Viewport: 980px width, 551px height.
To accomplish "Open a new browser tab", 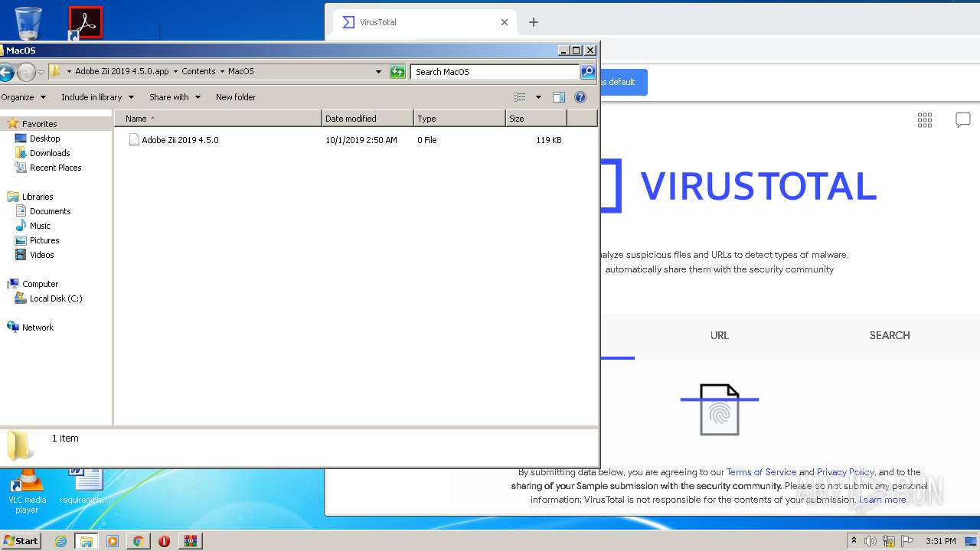I will [x=534, y=22].
